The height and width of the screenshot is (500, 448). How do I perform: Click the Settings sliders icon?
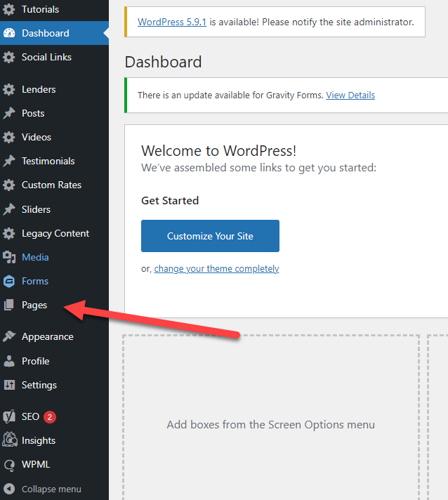[9, 385]
